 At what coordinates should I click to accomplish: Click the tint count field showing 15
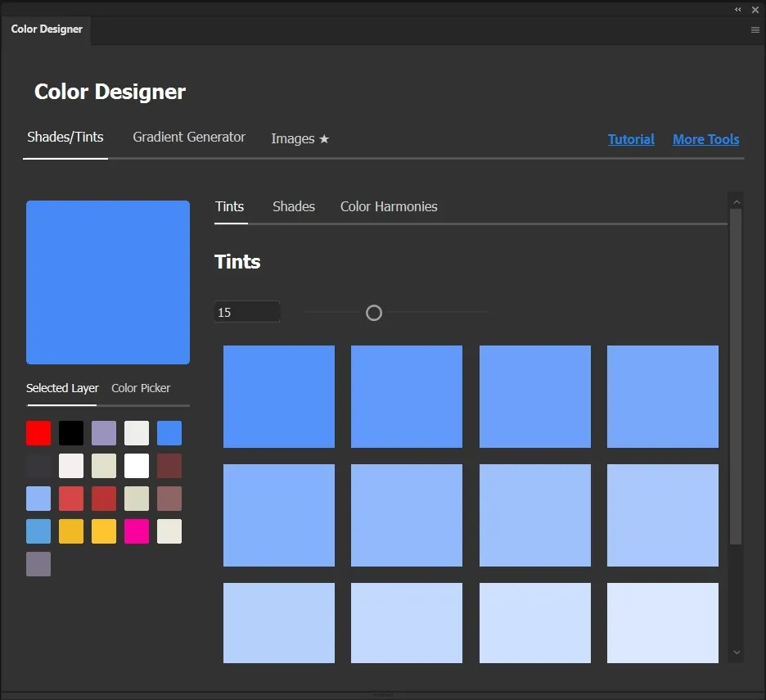coord(247,311)
